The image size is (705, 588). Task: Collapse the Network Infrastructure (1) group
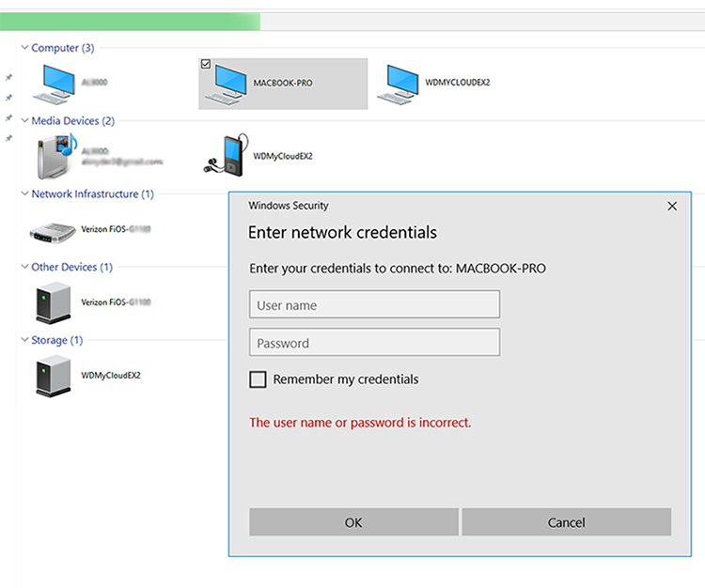click(25, 193)
